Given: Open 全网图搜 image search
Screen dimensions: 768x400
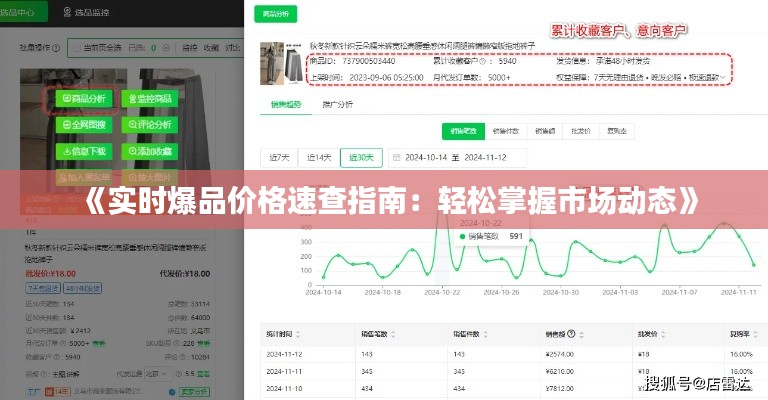Looking at the screenshot, I should point(82,125).
